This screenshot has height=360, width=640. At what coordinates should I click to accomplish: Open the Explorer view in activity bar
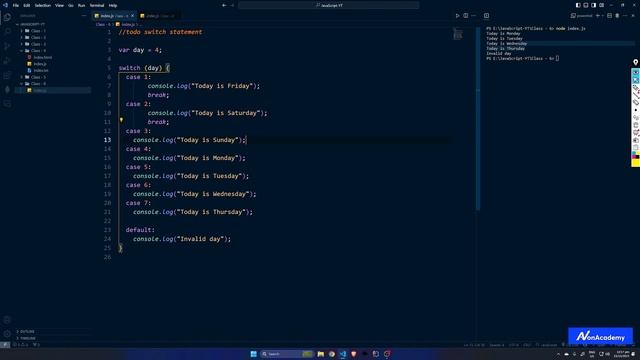pyautogui.click(x=7, y=17)
